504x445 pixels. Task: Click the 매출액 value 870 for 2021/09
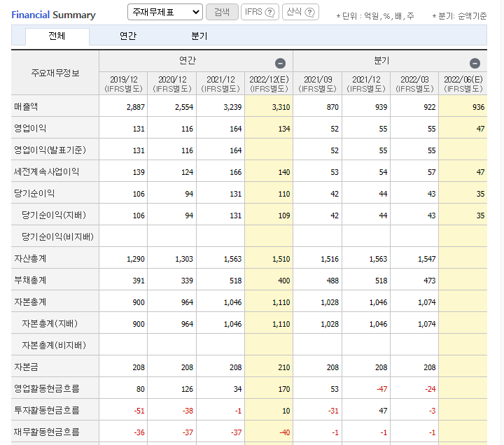coord(332,107)
